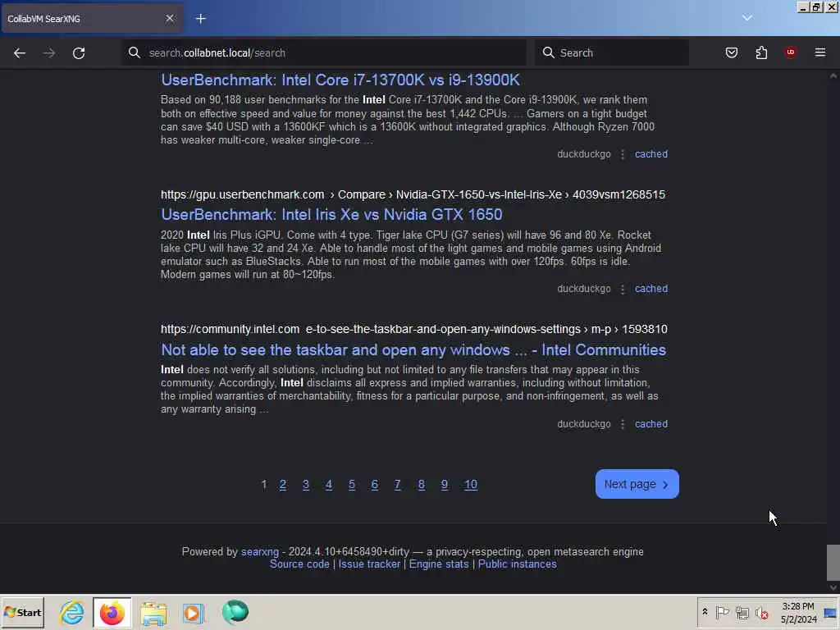Select the Firefox taskbar icon
The height and width of the screenshot is (630, 840).
[112, 612]
